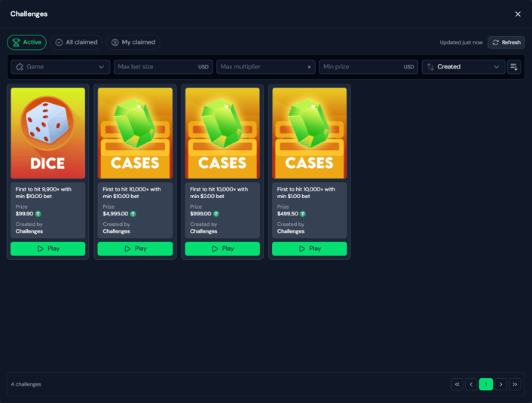Screen dimensions: 532x403
Task: Expand the Game filter dropdown
Action: 60,67
